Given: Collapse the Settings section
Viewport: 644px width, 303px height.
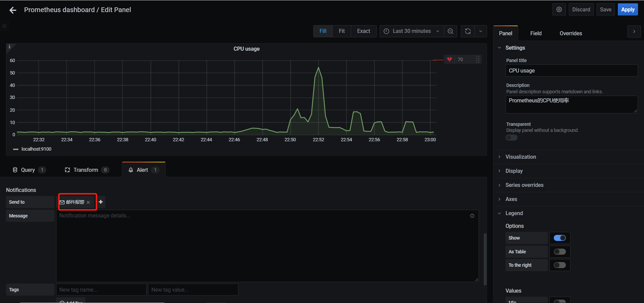Looking at the screenshot, I should click(515, 48).
